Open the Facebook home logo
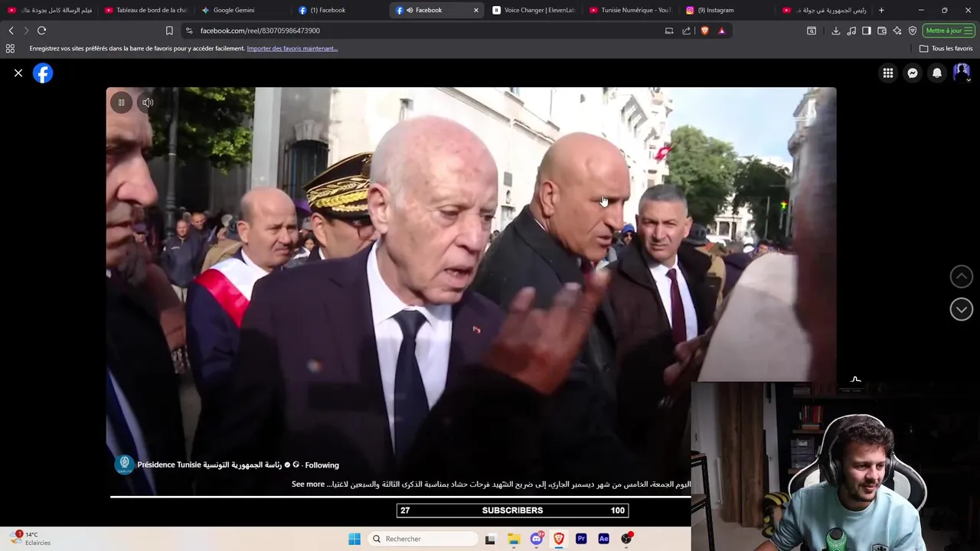This screenshot has height=551, width=980. [43, 73]
